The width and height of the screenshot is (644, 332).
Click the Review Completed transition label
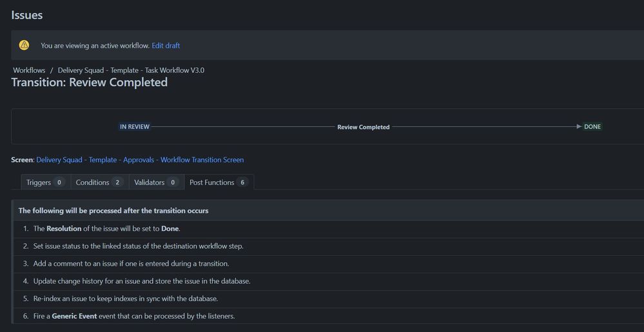pyautogui.click(x=364, y=128)
